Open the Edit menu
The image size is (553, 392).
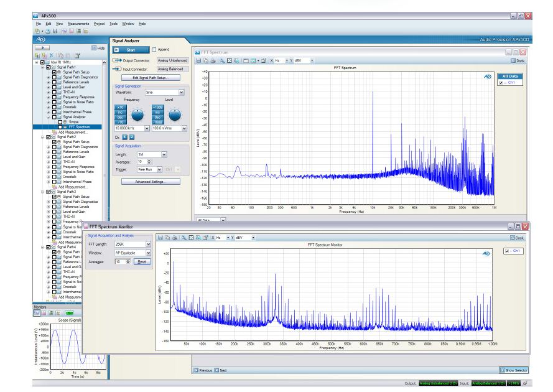(x=49, y=24)
